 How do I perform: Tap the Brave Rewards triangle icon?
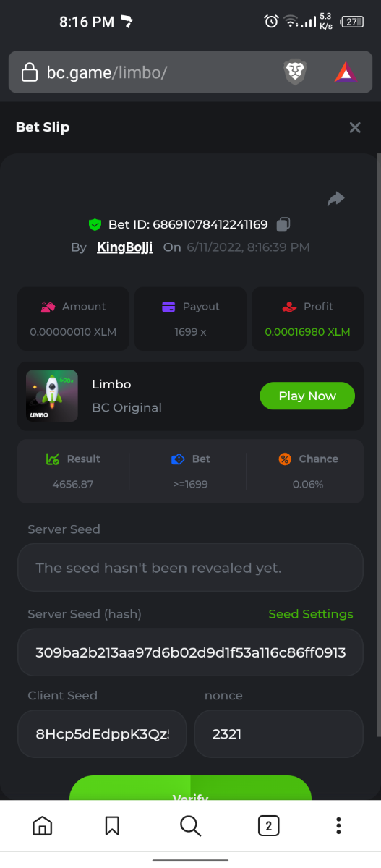point(346,72)
